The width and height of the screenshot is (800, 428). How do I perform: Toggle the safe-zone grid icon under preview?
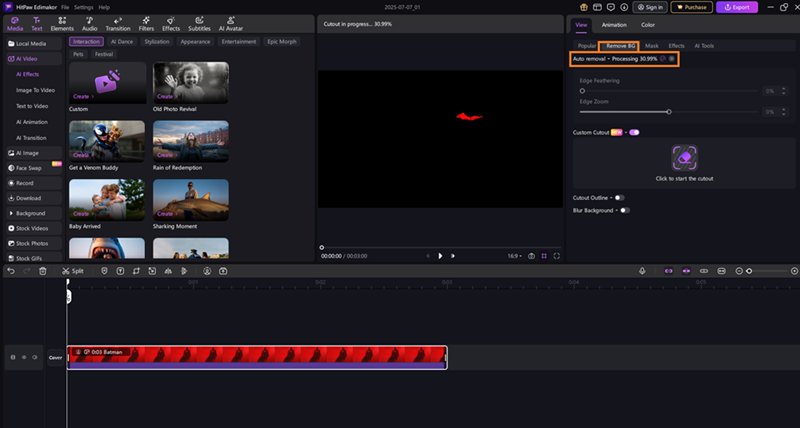544,256
